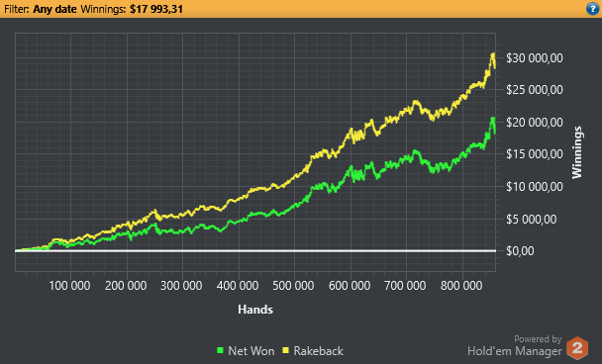Click the Any date filter value
Screen dimensions: 602x364
pyautogui.click(x=54, y=9)
